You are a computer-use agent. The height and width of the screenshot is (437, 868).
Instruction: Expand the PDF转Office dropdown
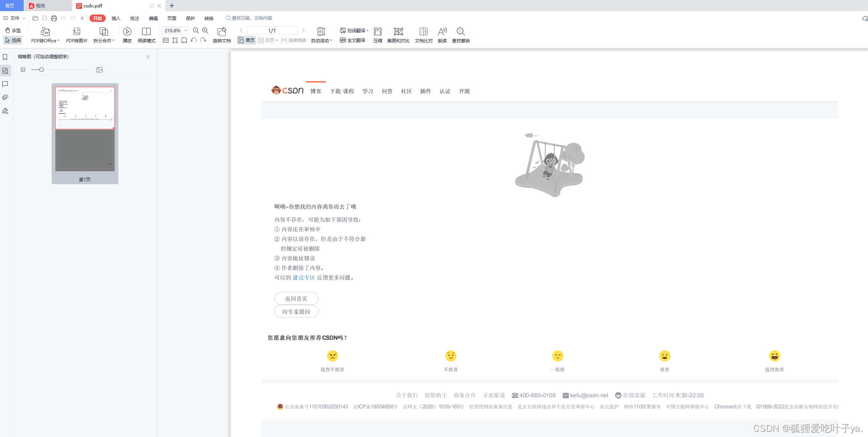click(58, 40)
